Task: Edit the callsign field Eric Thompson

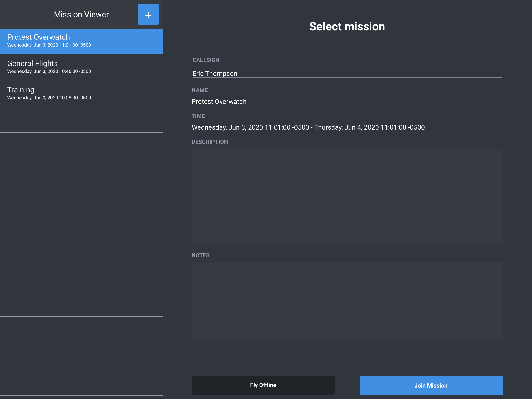Action: [x=347, y=73]
